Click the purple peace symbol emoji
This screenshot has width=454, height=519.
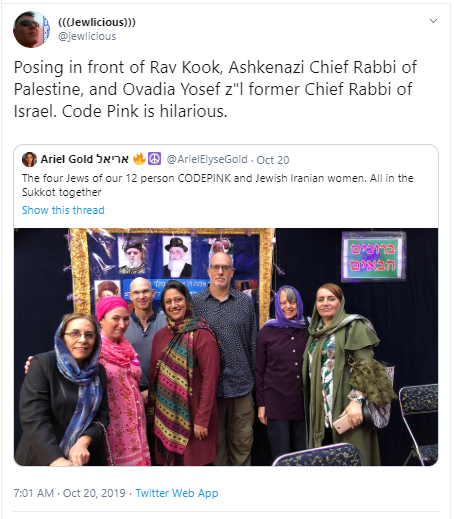(155, 159)
